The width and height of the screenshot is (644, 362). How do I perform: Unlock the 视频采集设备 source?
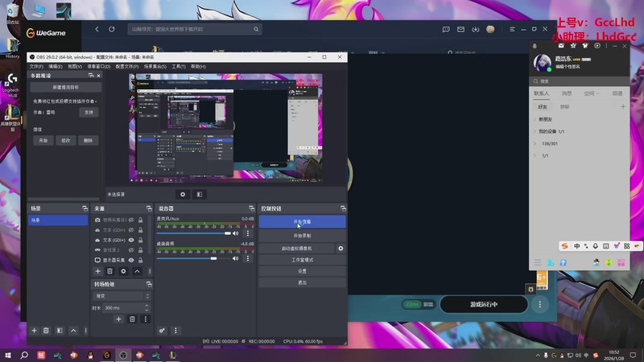(140, 220)
